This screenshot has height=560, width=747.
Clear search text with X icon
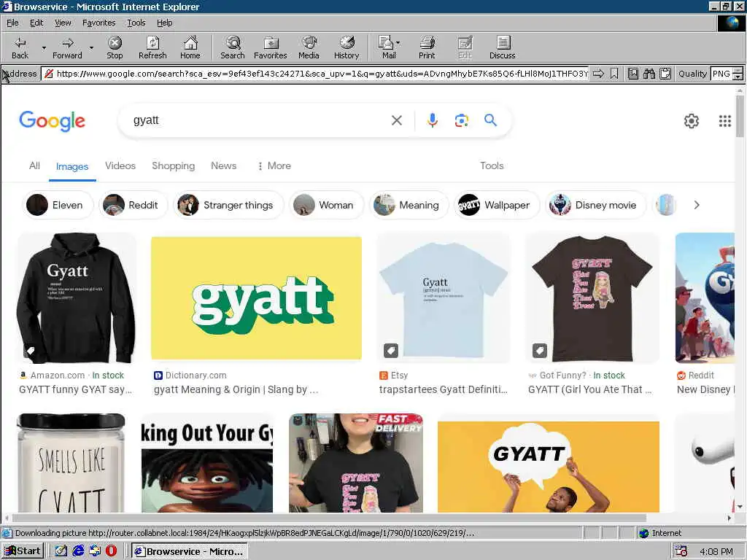pos(396,120)
